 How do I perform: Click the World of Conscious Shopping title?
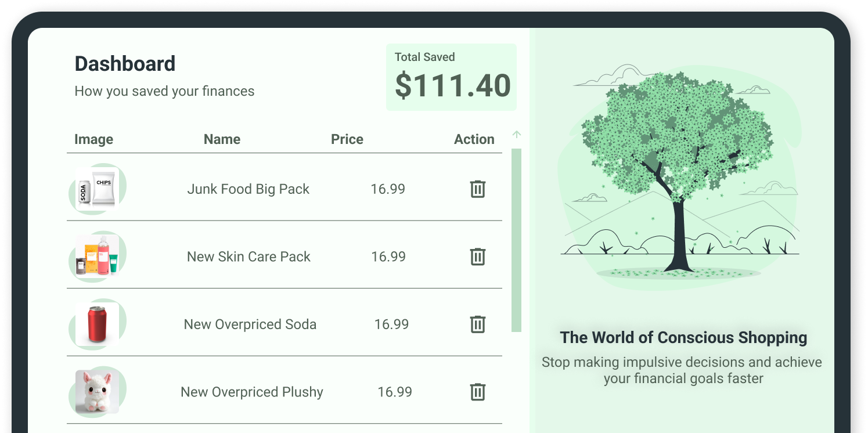pos(683,338)
